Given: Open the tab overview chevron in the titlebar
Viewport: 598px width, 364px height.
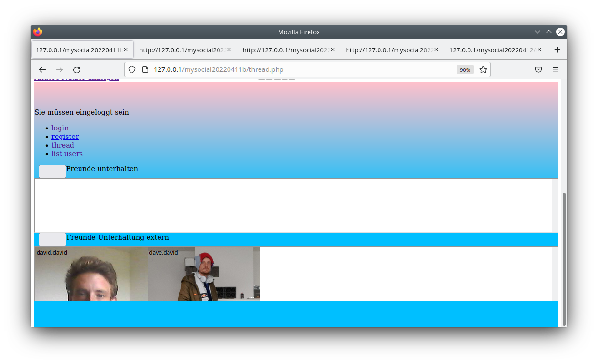Looking at the screenshot, I should pos(537,32).
